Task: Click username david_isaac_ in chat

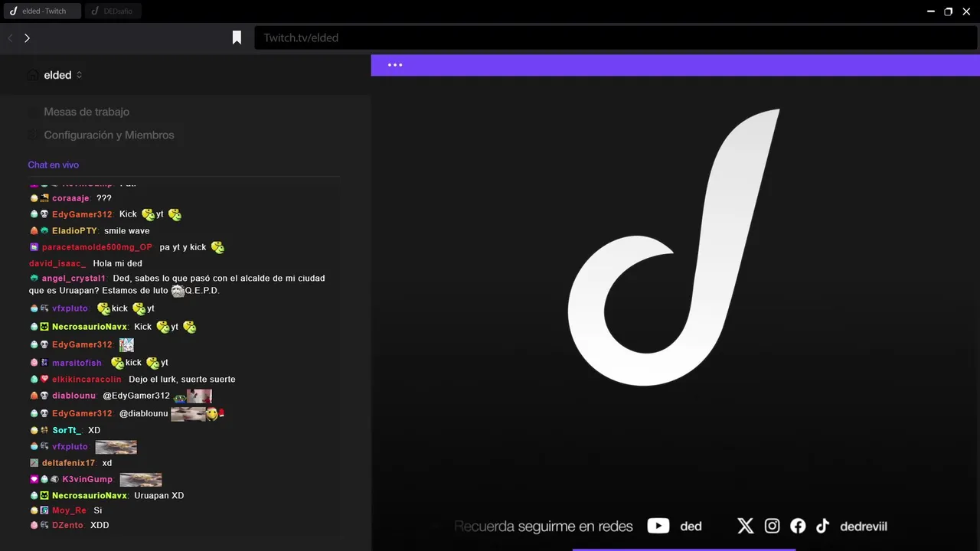Action: [x=57, y=263]
